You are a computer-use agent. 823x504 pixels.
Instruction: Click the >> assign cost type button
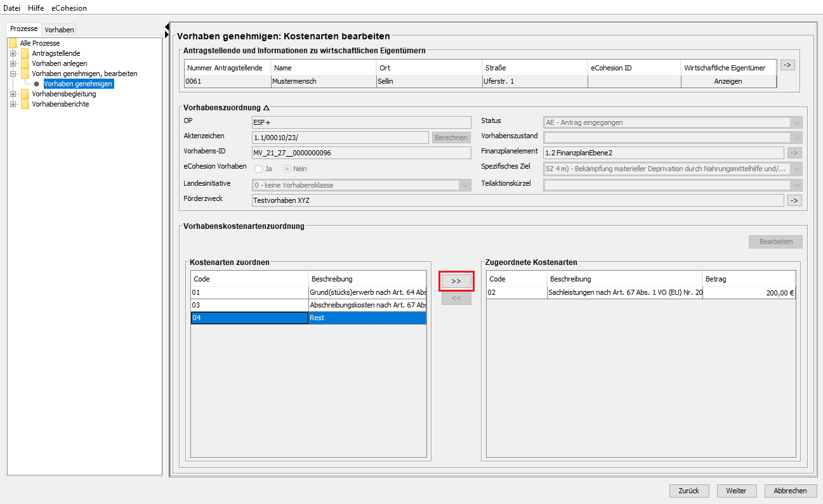456,281
